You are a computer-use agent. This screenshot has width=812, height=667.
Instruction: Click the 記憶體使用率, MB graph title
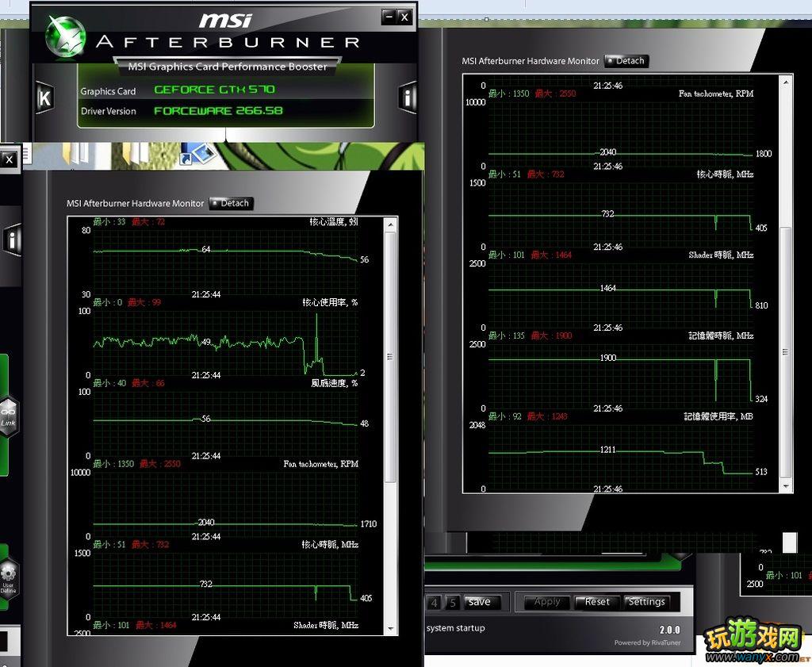718,416
